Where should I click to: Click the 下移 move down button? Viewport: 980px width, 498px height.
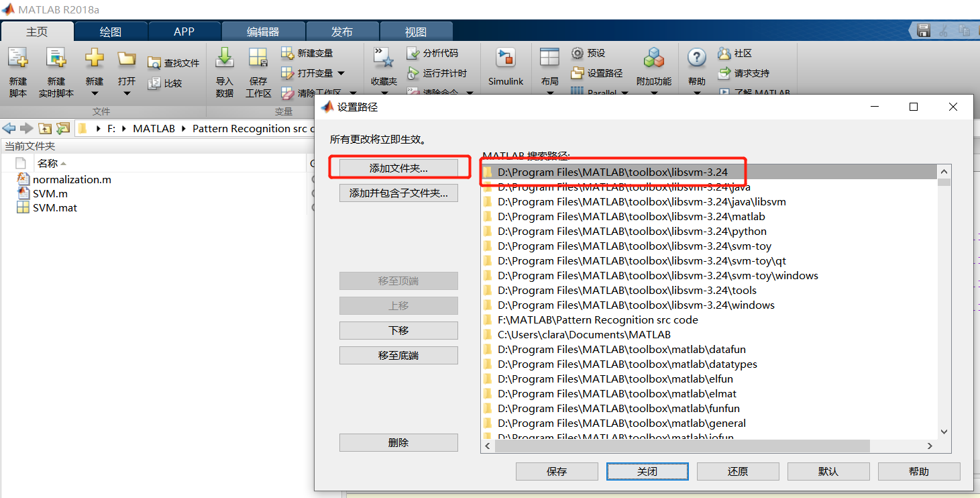pyautogui.click(x=398, y=330)
